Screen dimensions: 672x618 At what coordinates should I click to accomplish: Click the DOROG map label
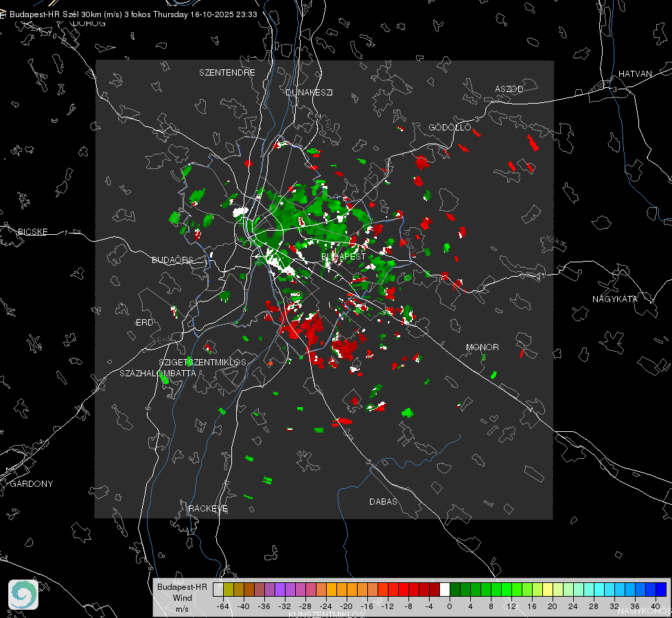[89, 23]
